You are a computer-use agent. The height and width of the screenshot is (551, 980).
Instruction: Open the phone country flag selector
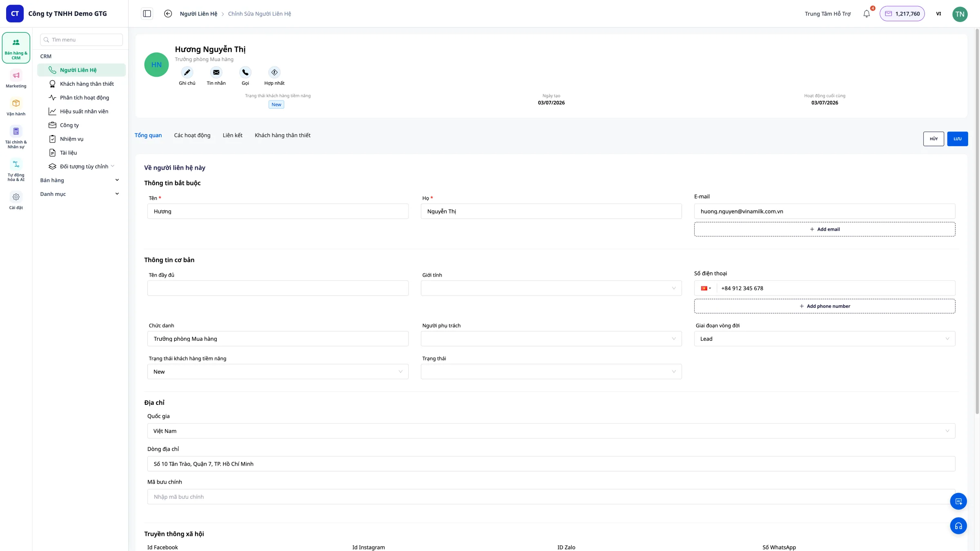point(706,288)
